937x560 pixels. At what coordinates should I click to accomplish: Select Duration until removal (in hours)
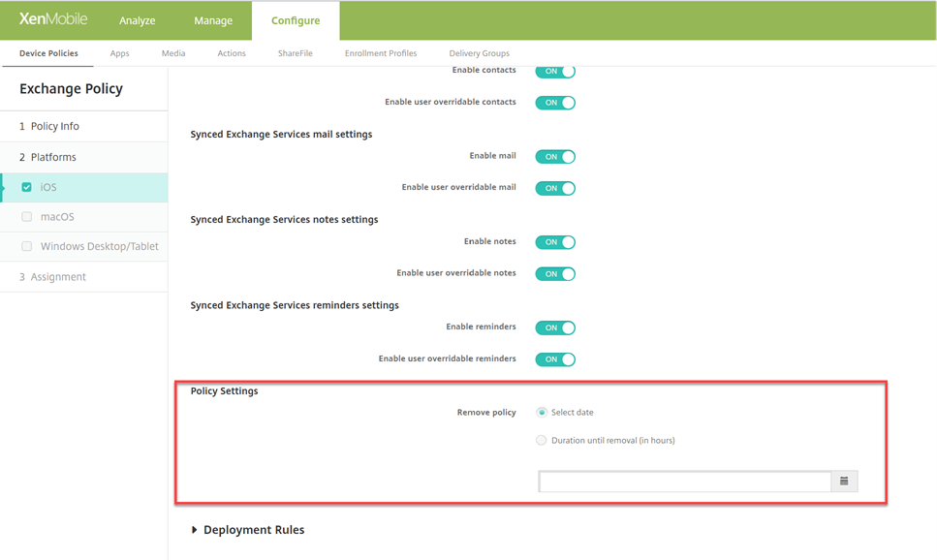[542, 441]
